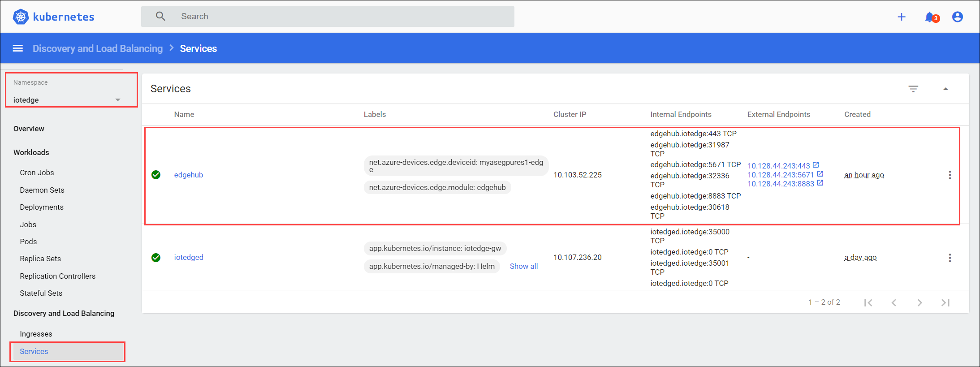This screenshot has height=367, width=980.
Task: Click the iotedged green status icon
Action: tap(156, 258)
